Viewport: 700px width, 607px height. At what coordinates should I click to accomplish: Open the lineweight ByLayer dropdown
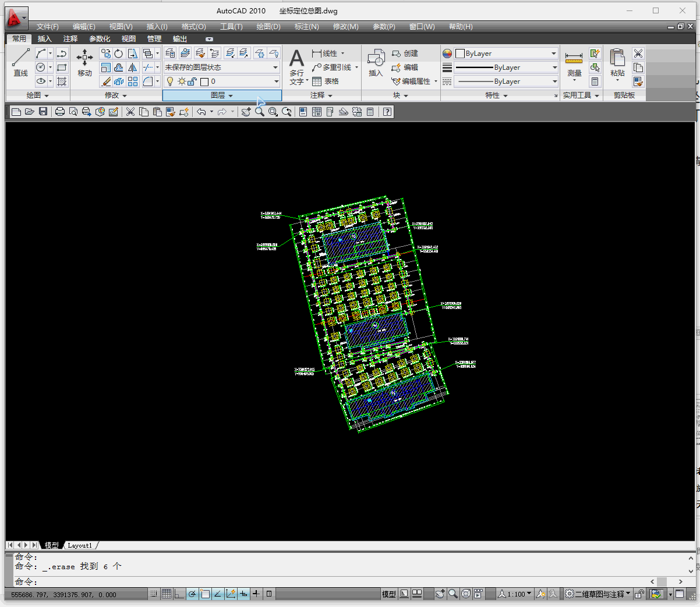coord(506,68)
